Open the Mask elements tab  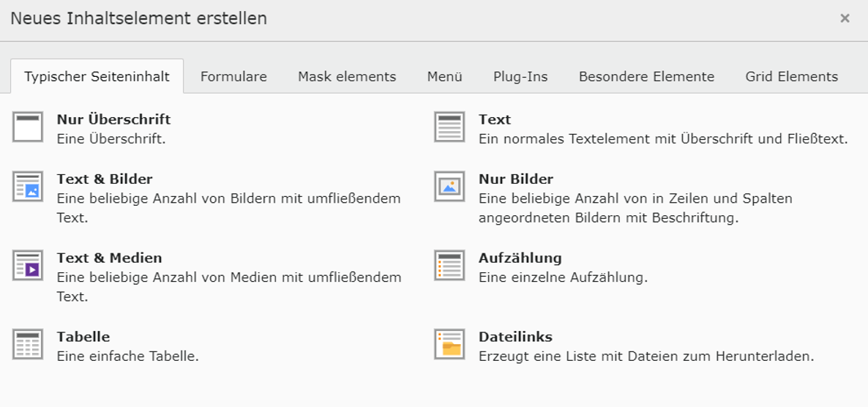tap(347, 77)
